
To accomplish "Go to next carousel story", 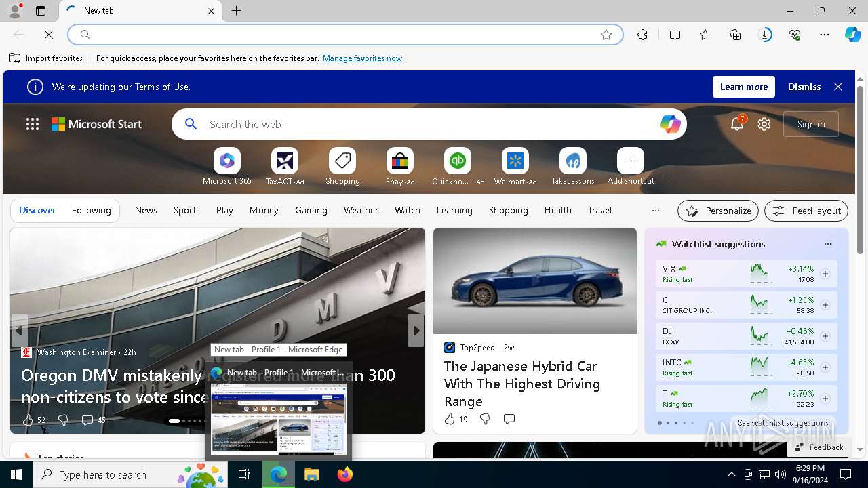I will 416,331.
